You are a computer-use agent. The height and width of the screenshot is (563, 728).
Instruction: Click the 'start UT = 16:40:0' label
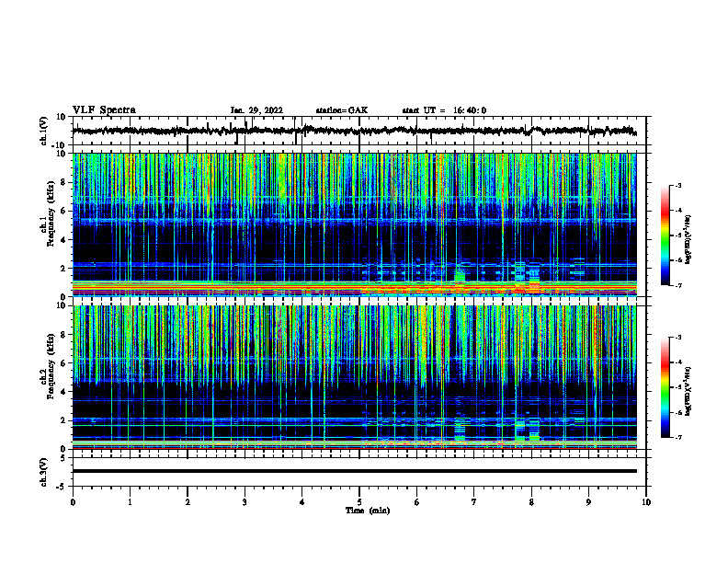444,110
